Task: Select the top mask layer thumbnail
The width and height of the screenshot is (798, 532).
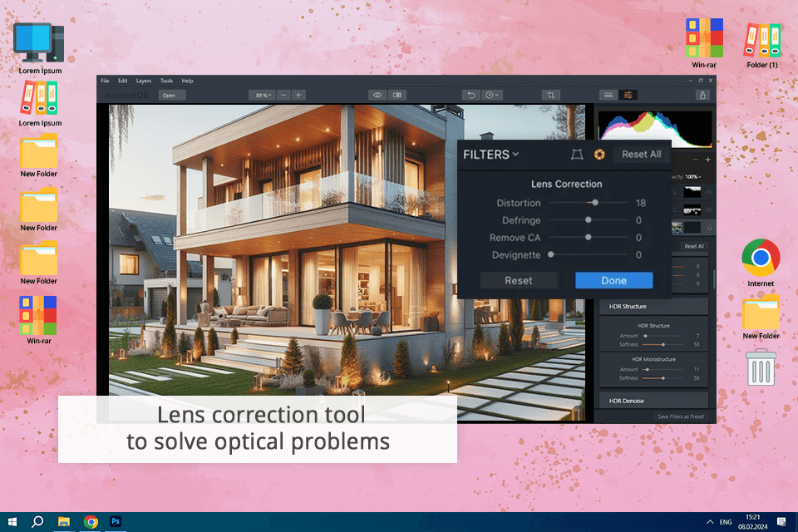Action: click(x=692, y=192)
